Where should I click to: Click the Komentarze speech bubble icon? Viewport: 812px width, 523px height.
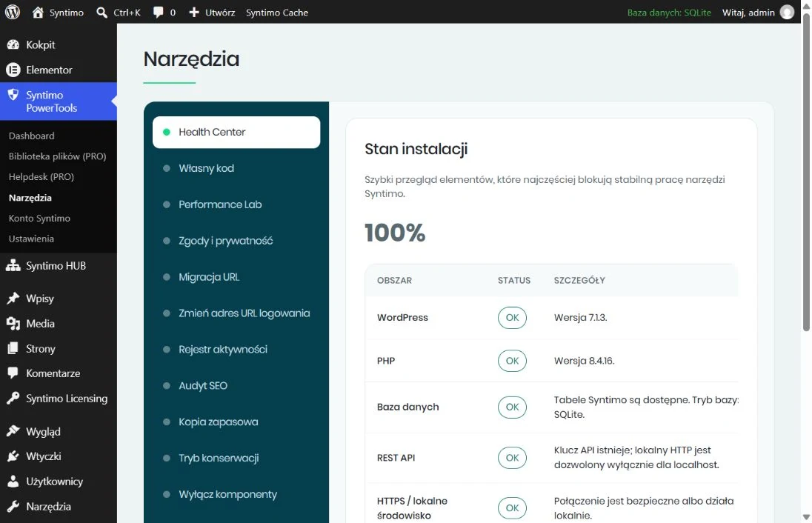coord(13,373)
